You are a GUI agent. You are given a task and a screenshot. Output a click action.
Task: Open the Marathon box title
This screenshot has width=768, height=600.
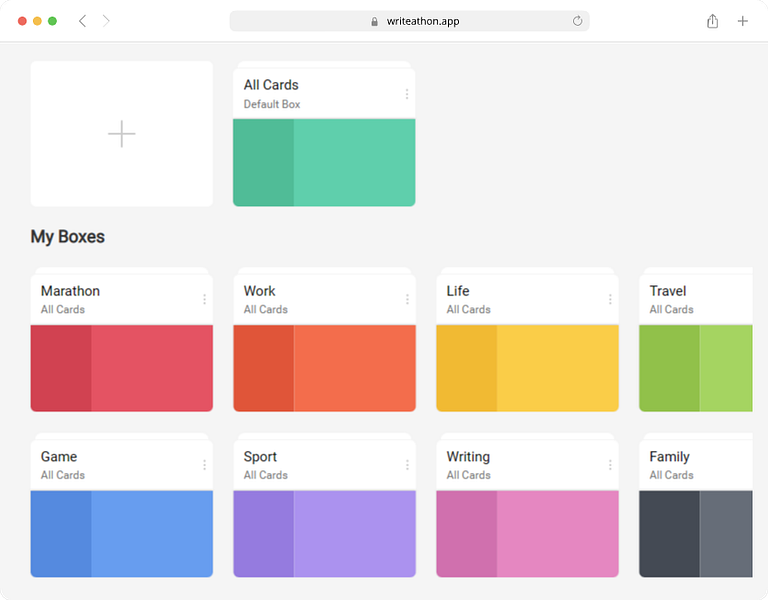[x=70, y=291]
